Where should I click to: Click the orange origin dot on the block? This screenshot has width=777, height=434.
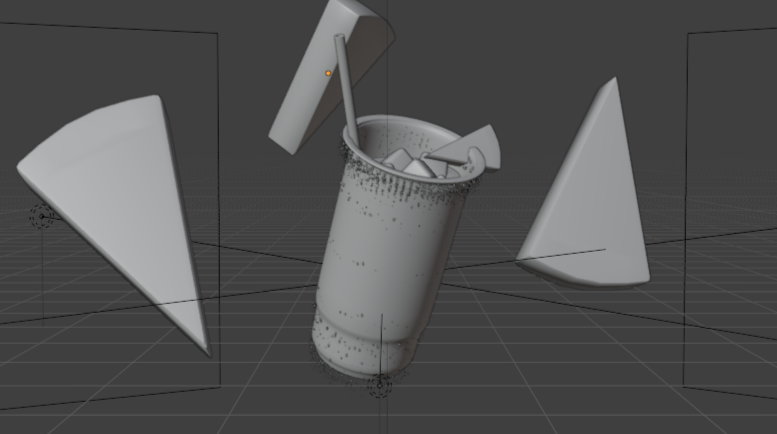(x=328, y=73)
